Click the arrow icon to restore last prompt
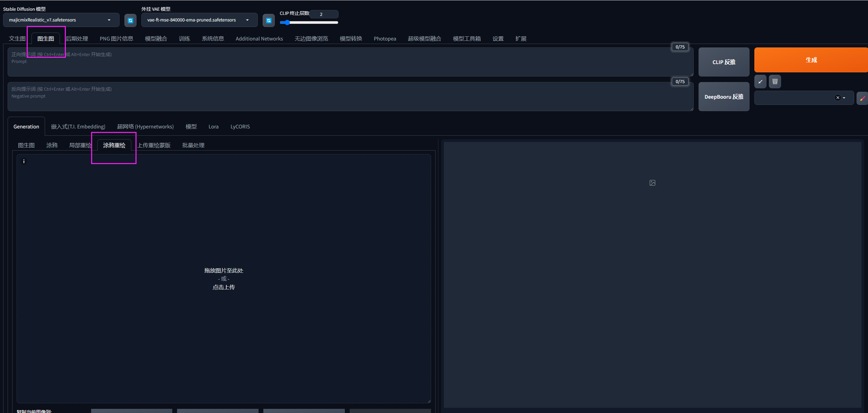Screen dimensions: 868x413 760,82
